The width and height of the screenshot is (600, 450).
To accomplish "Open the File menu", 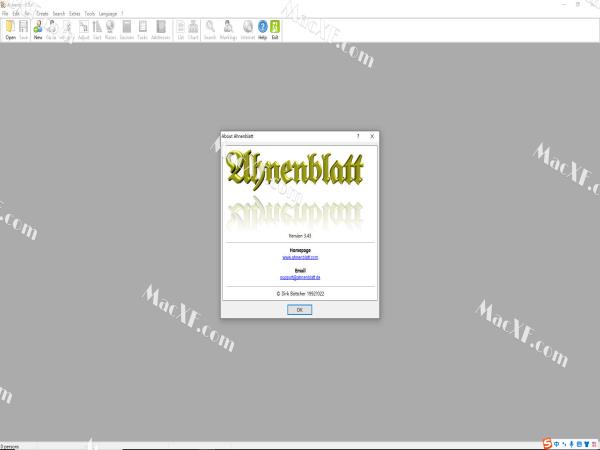I will coord(5,13).
